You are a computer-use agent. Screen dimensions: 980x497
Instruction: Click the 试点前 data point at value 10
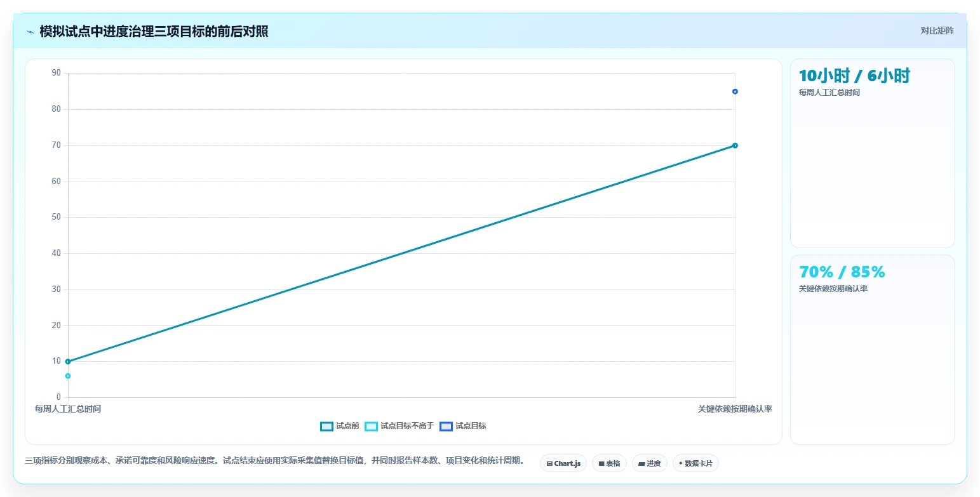[x=68, y=362]
